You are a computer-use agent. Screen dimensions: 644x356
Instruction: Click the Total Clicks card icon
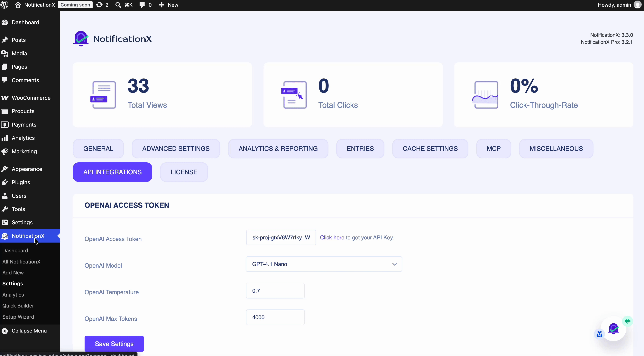(x=294, y=95)
